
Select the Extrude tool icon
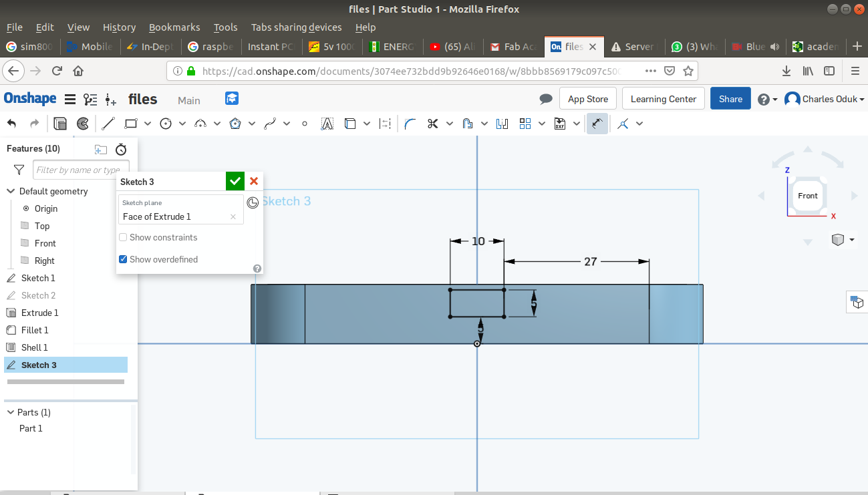coord(60,124)
